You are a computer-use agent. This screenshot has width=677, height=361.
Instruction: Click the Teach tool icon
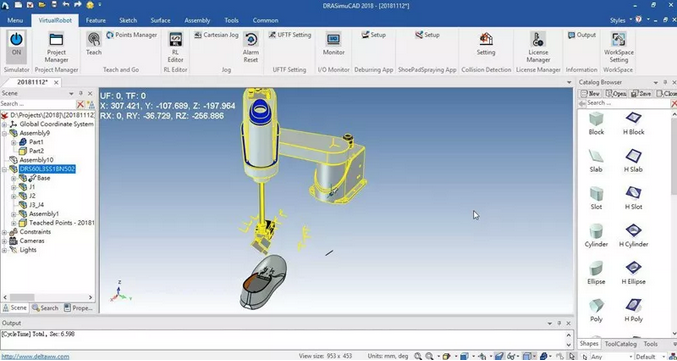tap(94, 43)
